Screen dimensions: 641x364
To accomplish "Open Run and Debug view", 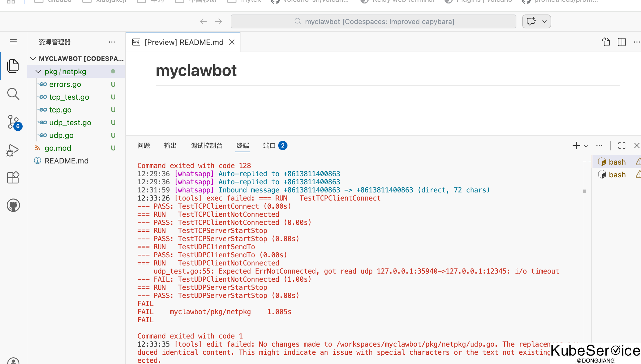I will 13,150.
